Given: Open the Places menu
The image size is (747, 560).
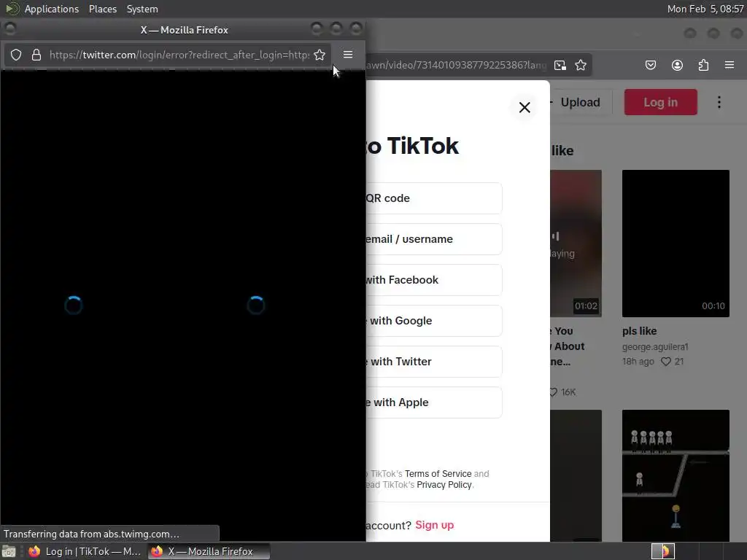Looking at the screenshot, I should coord(102,9).
